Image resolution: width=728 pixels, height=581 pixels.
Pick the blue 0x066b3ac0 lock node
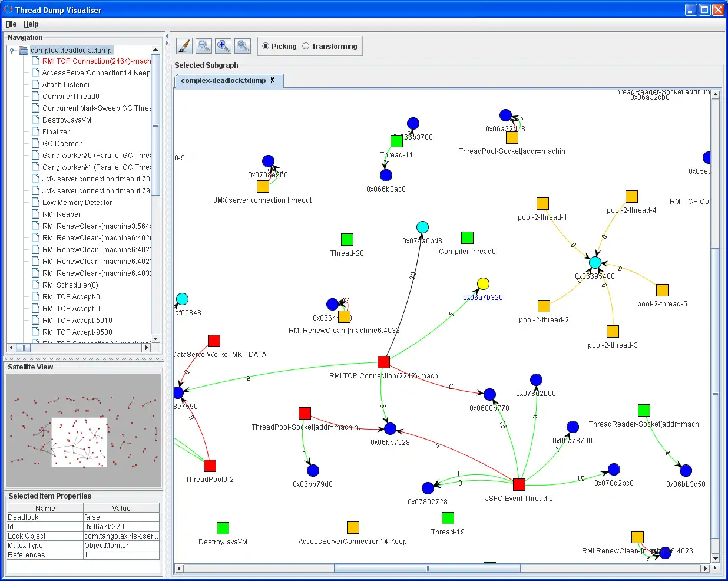click(386, 175)
